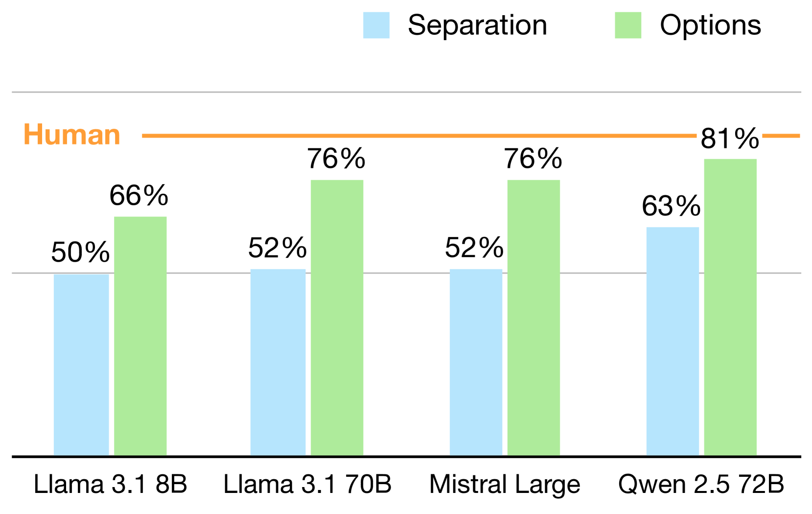Click the orange Human label
812x514 pixels.
click(72, 135)
